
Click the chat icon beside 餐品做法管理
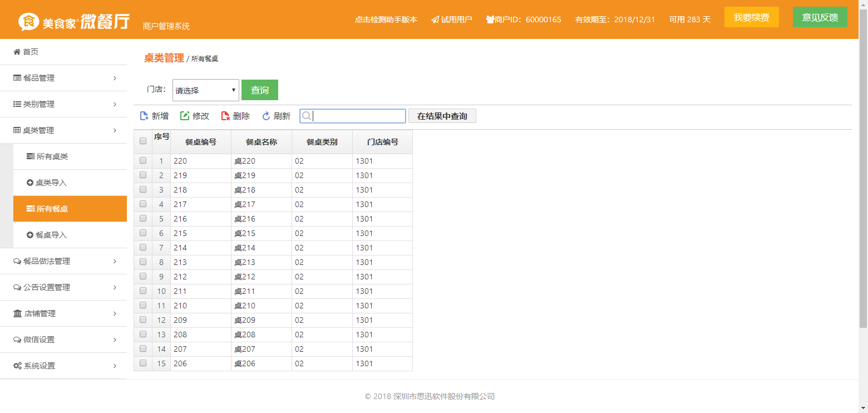click(x=17, y=261)
